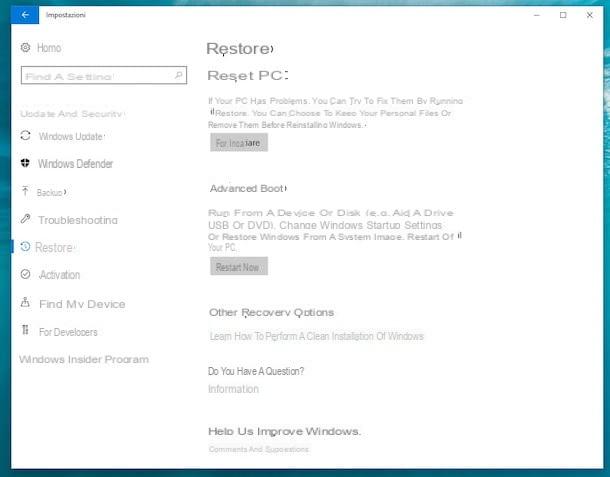This screenshot has height=477, width=610.
Task: Close the Impostazioni window
Action: 589,15
